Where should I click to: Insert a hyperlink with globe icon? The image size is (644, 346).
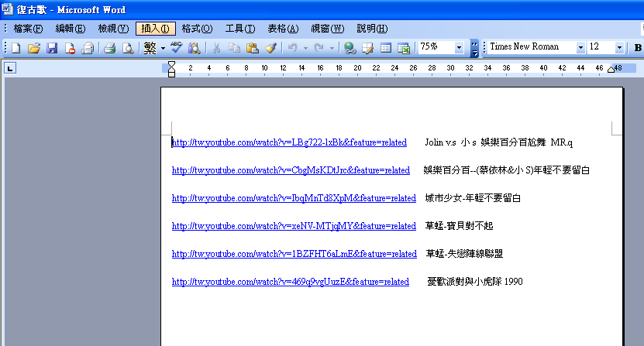350,48
